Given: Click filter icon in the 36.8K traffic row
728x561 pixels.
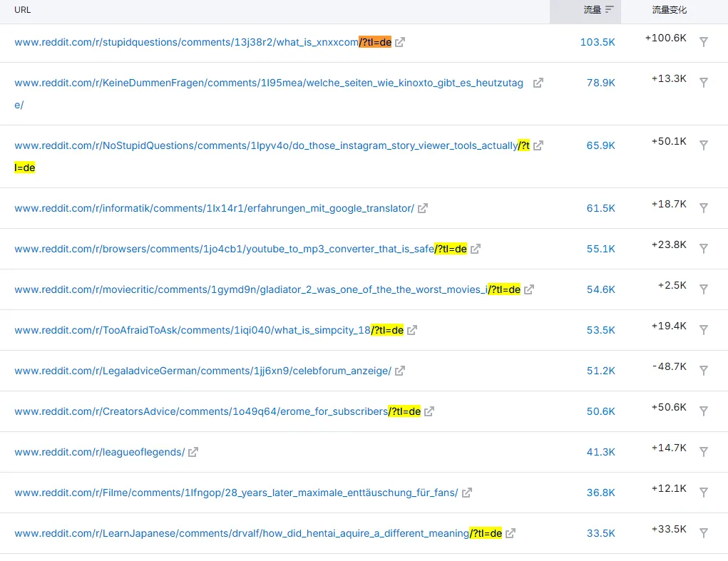Looking at the screenshot, I should pos(704,493).
